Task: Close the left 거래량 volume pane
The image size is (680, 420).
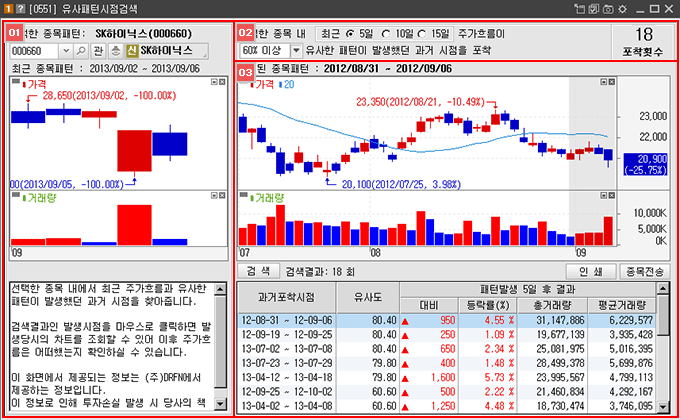Action: (222, 196)
